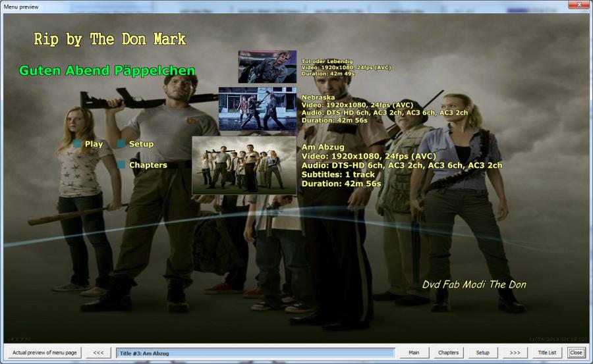The width and height of the screenshot is (593, 364).
Task: Click the Actual preview of menu page button
Action: coord(45,353)
